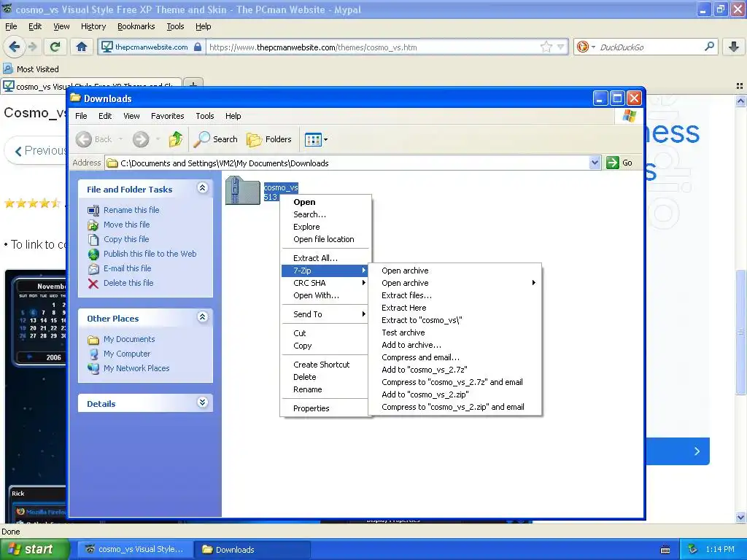Click the browser URL address field
The image size is (747, 560).
click(x=373, y=47)
